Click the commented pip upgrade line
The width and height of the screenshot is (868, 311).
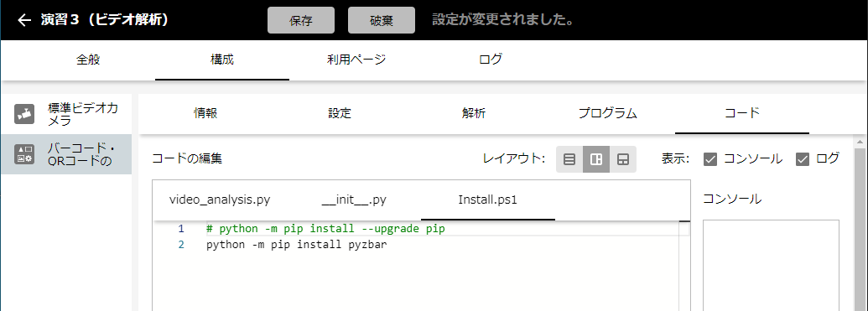click(x=325, y=229)
